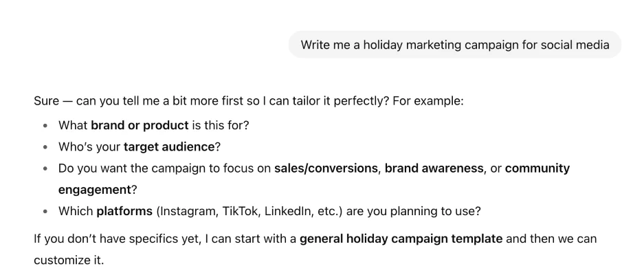Screen dimensions: 644x275
Task: Click the bold 'community' word
Action: pyautogui.click(x=537, y=168)
